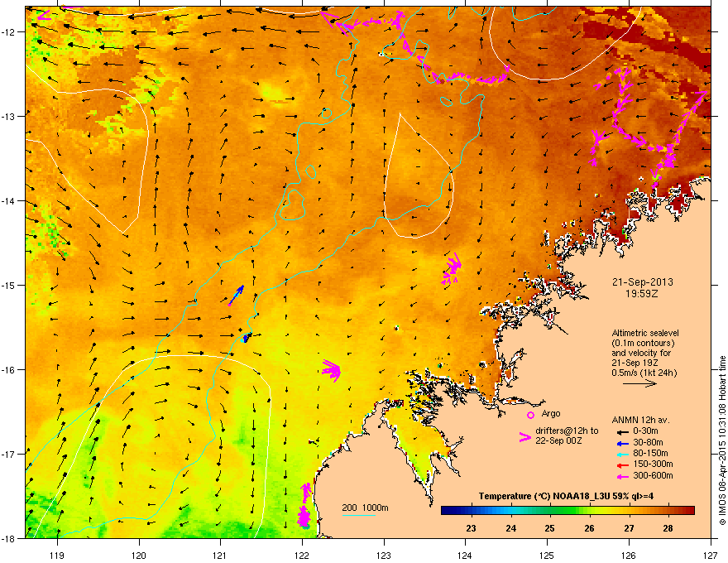Click the cyan isobath line legend sample
The height and width of the screenshot is (563, 728).
pos(359,515)
